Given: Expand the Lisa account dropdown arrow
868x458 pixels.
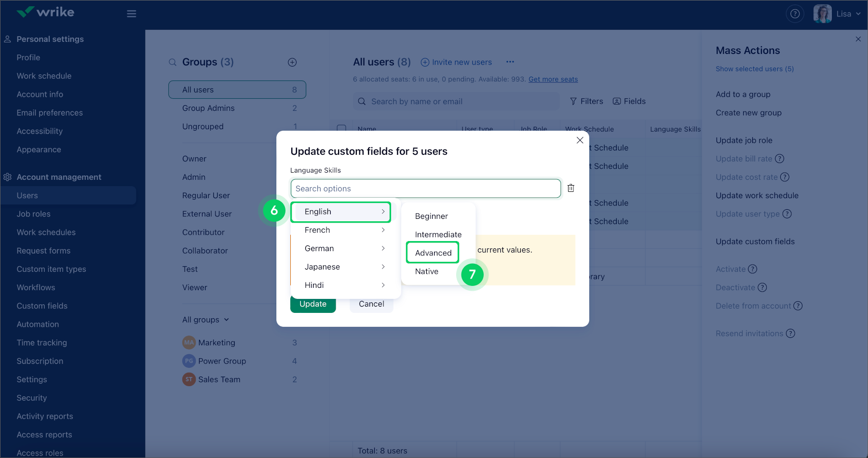Looking at the screenshot, I should [x=858, y=14].
